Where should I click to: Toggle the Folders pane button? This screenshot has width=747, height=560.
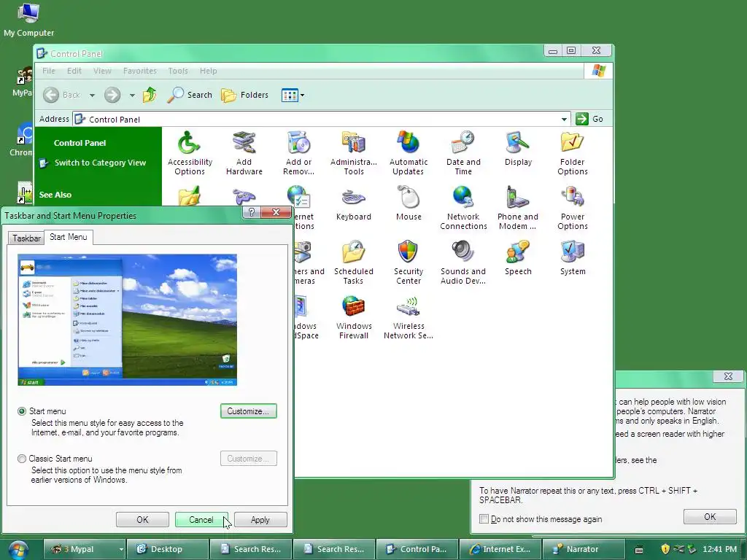[245, 95]
